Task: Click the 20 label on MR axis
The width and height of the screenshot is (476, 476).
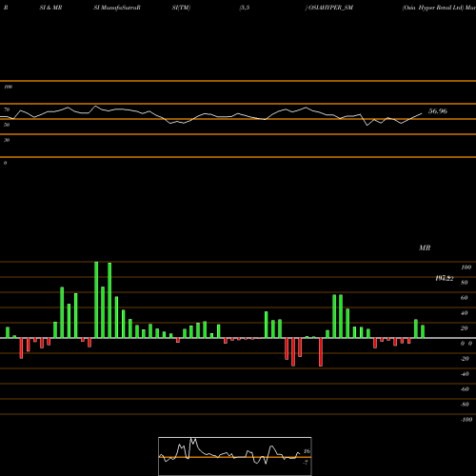Action: pyautogui.click(x=465, y=328)
